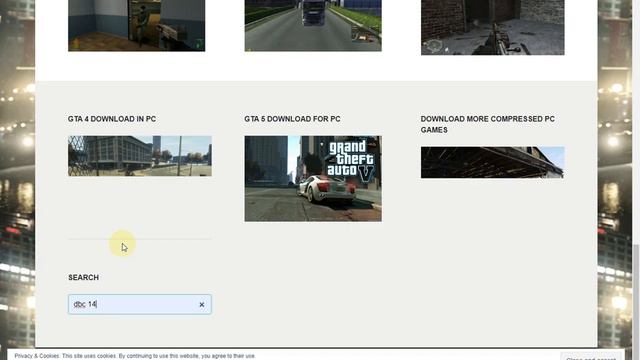Open the GTA 4 download thumbnail image
This screenshot has width=640, height=360.
(140, 156)
